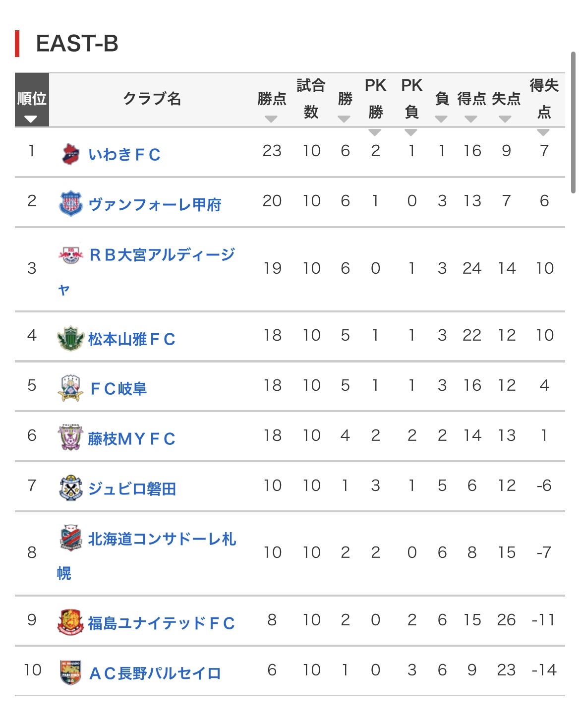Open 北海道コンサドーレ札幌 team link
580x728 pixels.
pos(162,539)
